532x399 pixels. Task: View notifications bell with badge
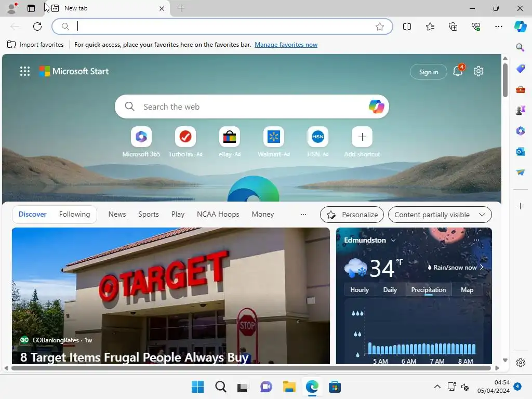coord(458,71)
